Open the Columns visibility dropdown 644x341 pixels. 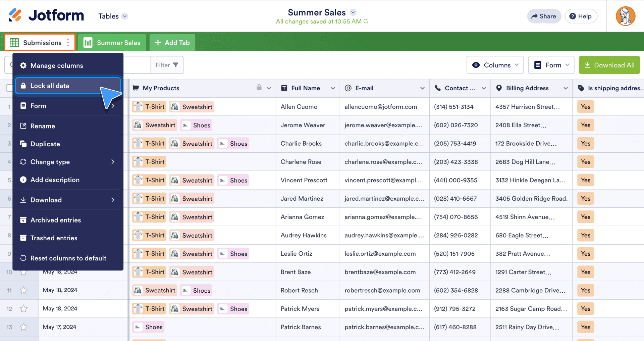tap(495, 65)
